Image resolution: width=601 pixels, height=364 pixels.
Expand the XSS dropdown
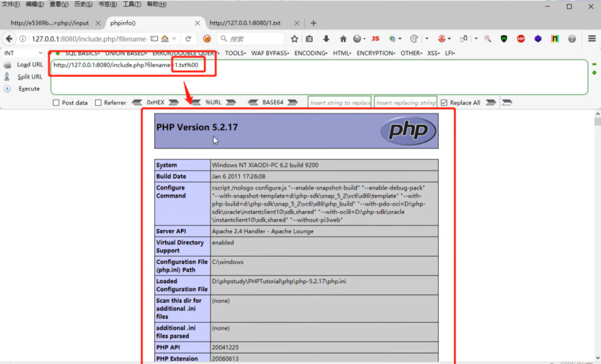point(433,53)
